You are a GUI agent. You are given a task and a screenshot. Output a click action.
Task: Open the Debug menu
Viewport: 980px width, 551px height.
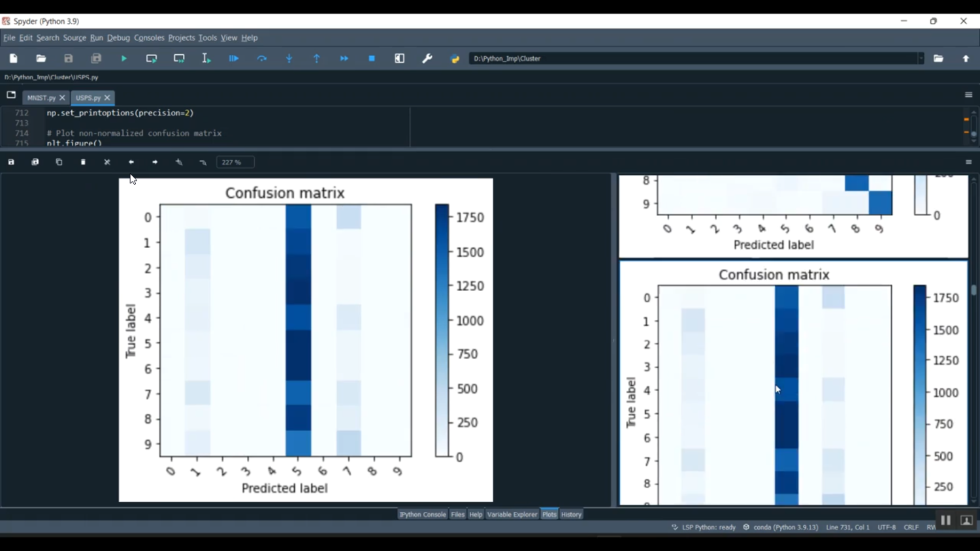point(118,38)
